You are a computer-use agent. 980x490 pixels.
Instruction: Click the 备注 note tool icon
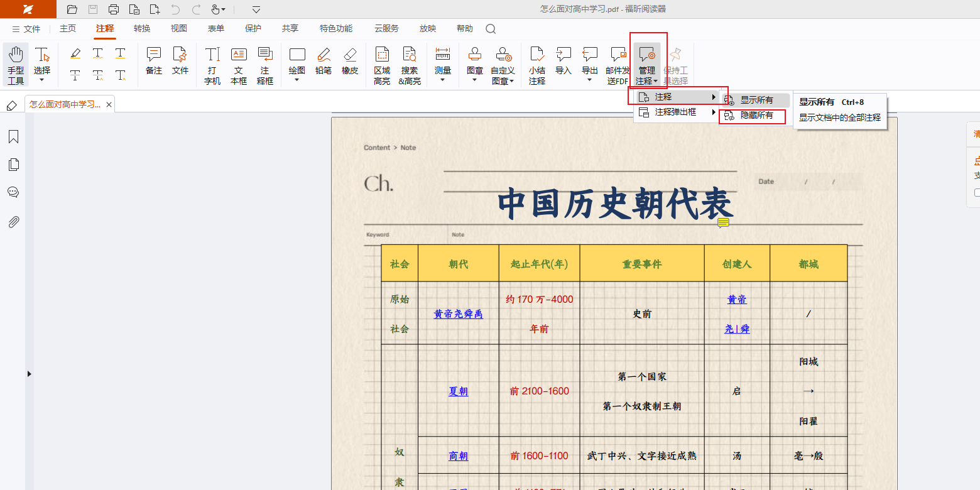tap(154, 61)
